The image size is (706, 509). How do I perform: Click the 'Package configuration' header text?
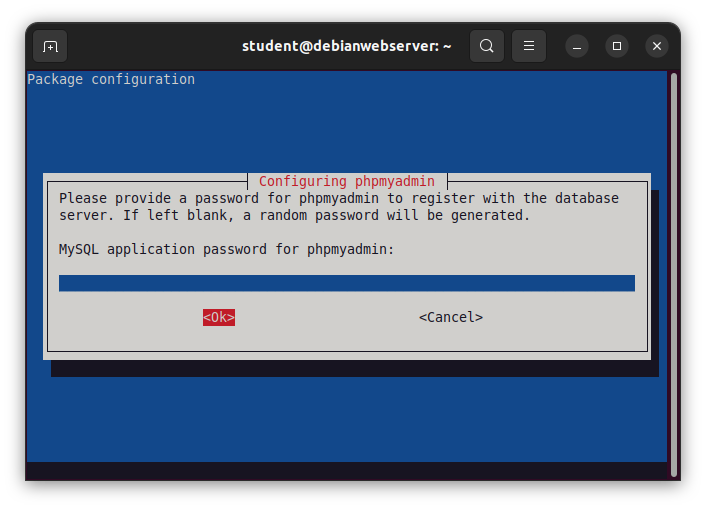coord(111,79)
